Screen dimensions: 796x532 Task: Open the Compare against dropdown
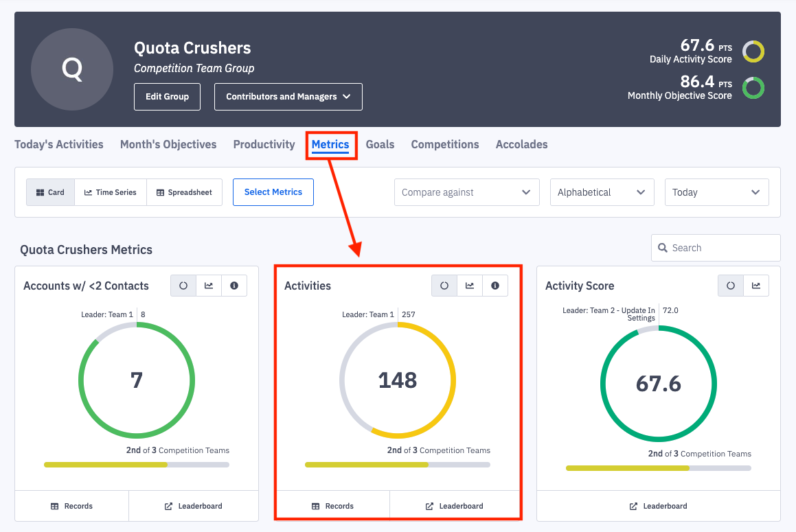click(x=466, y=192)
